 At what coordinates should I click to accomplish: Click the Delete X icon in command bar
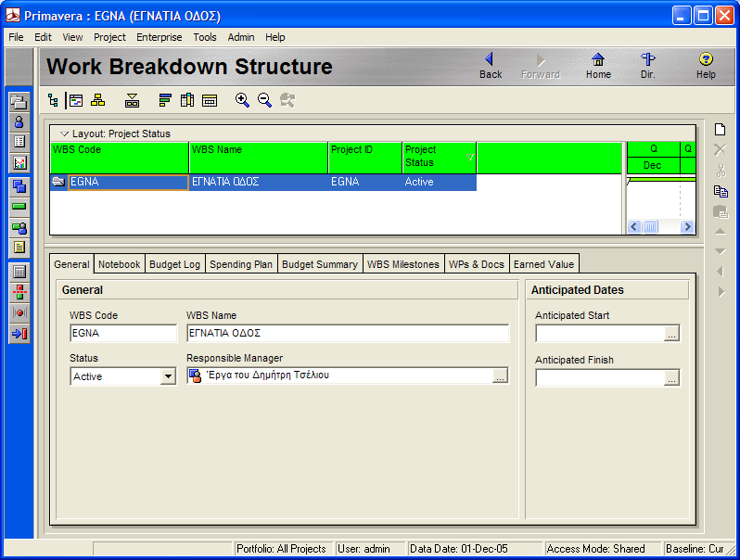tap(721, 150)
